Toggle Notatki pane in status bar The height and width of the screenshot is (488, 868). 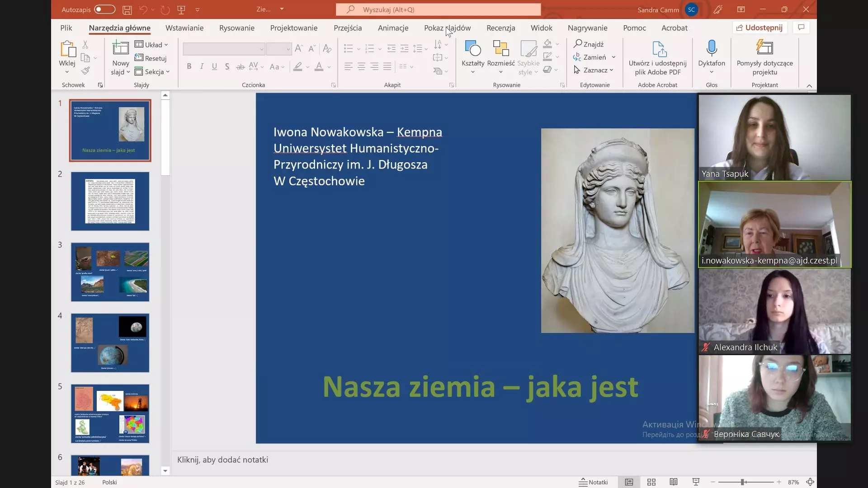click(x=593, y=482)
